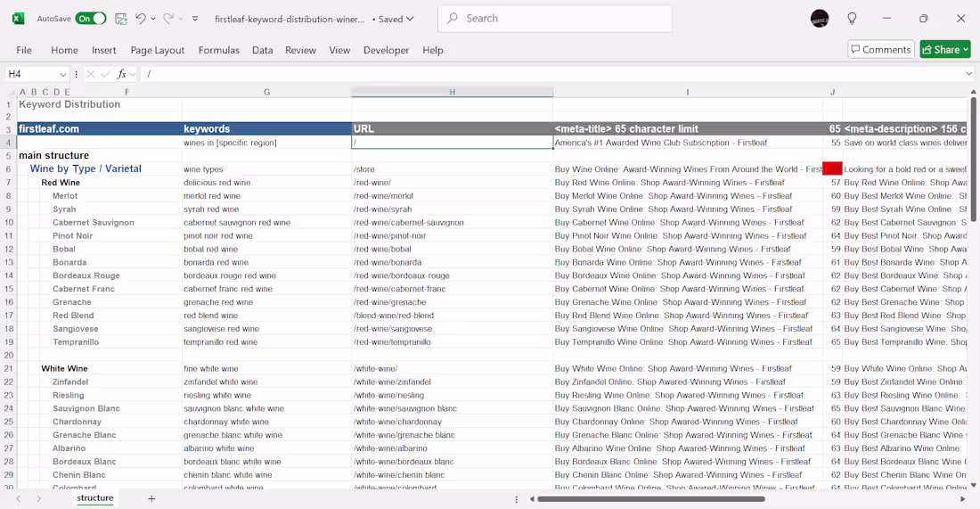Click the Insert Function fx icon
Viewport: 980px width, 509px height.
(x=122, y=74)
